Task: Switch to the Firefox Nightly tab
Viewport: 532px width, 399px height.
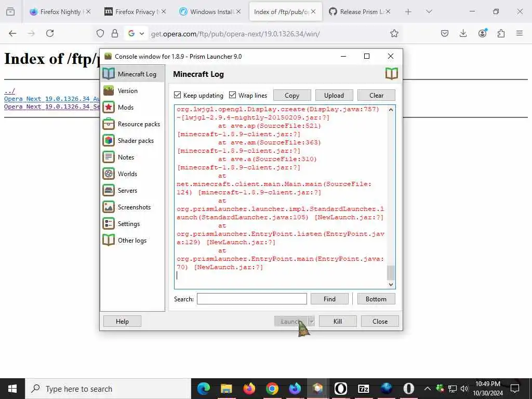Action: click(x=60, y=11)
